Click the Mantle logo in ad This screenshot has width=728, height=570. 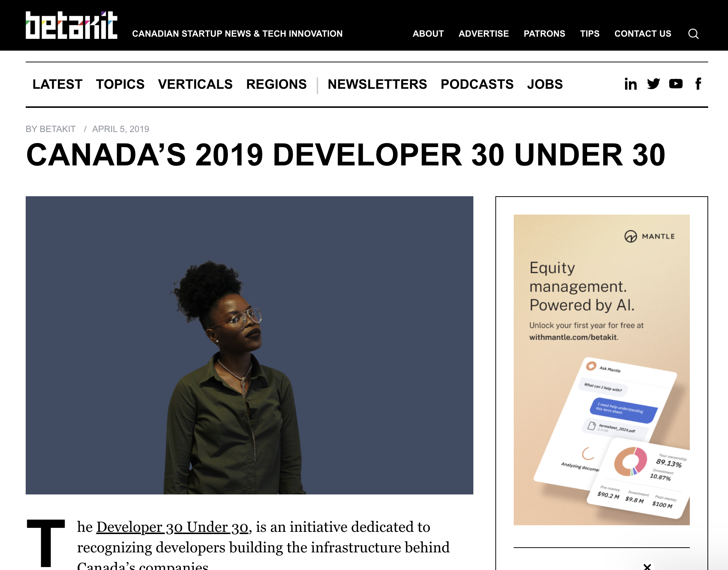pos(649,236)
